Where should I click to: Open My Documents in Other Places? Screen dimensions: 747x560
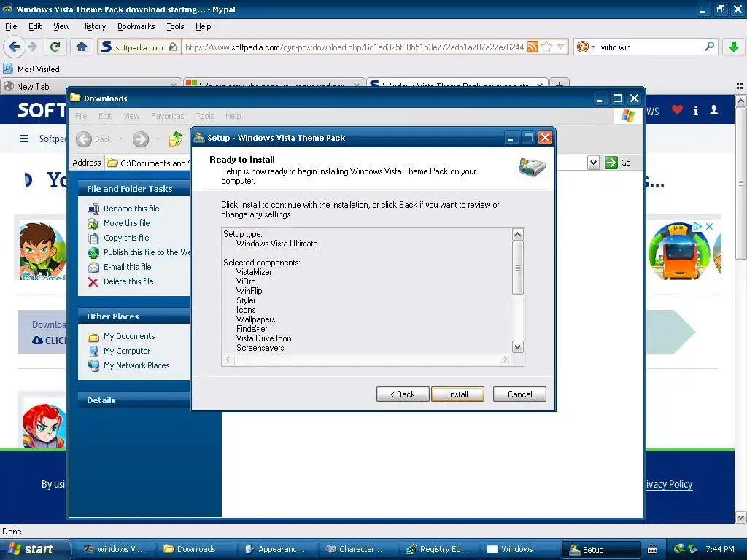[129, 336]
